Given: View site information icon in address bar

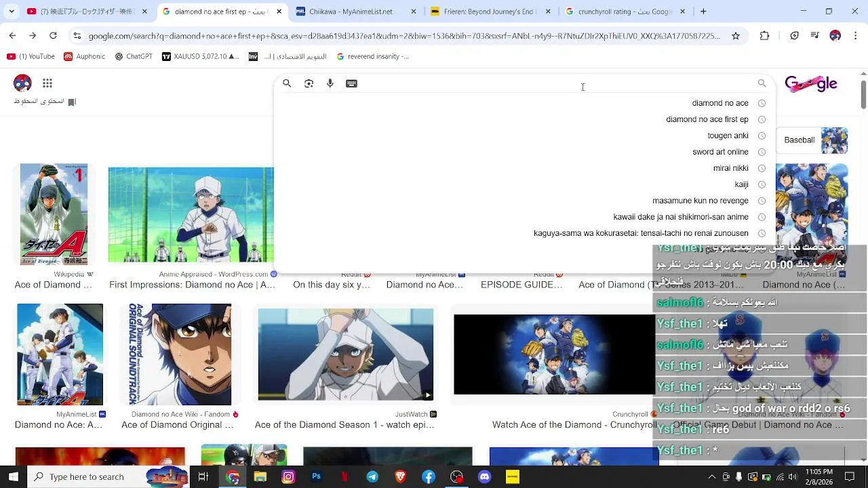Looking at the screenshot, I should pyautogui.click(x=77, y=36).
